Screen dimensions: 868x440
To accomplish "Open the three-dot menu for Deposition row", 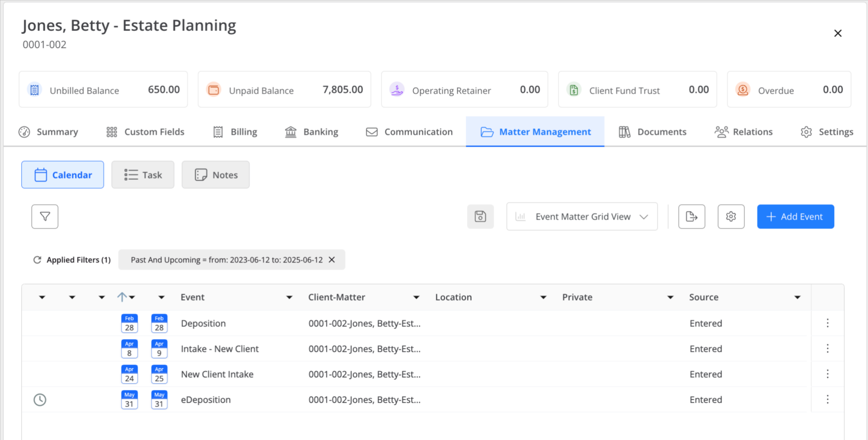I will coord(827,323).
